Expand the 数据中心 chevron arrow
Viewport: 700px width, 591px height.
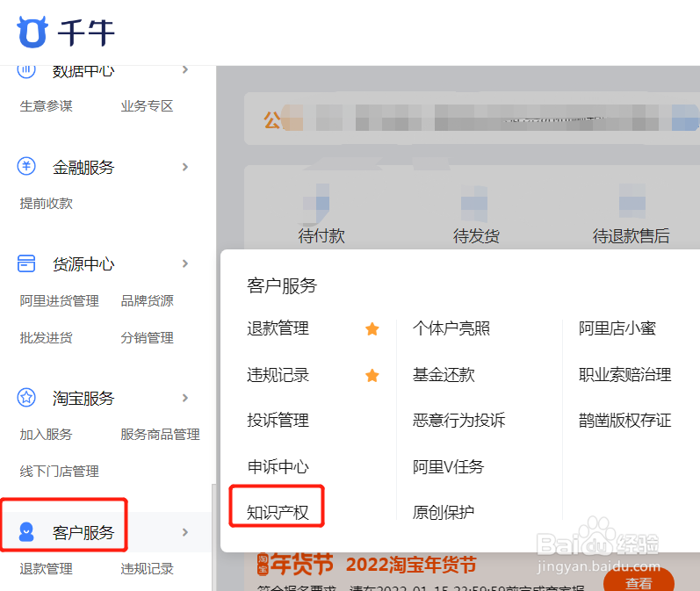[185, 69]
